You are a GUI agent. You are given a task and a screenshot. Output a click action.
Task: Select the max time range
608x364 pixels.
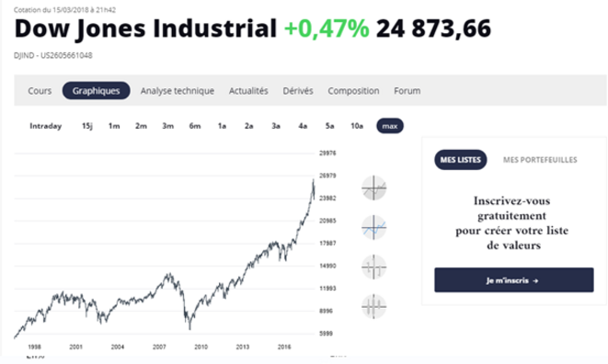click(x=390, y=126)
